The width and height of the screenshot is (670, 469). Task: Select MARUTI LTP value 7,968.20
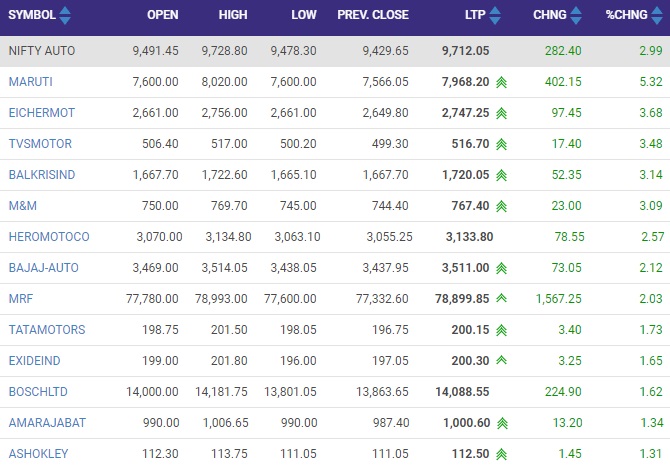pyautogui.click(x=465, y=82)
